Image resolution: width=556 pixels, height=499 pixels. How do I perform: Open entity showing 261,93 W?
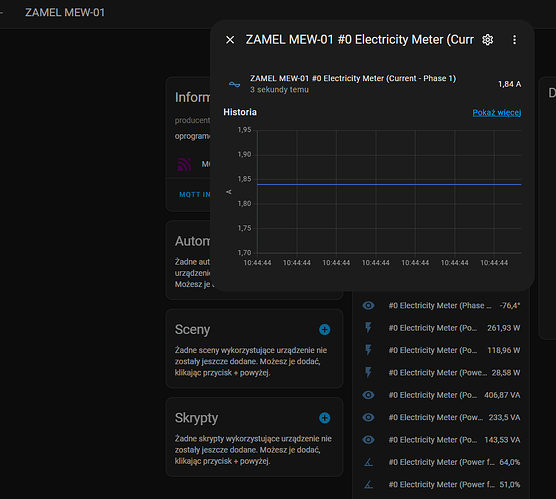441,328
